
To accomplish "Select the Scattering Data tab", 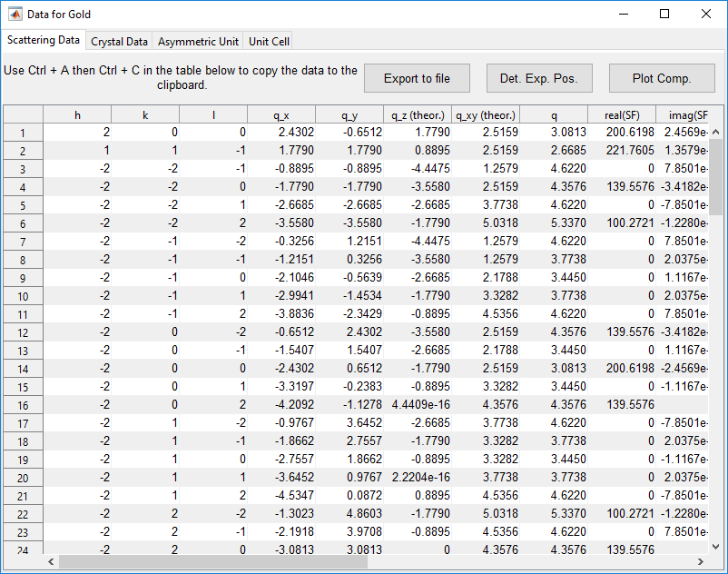I will click(x=43, y=41).
